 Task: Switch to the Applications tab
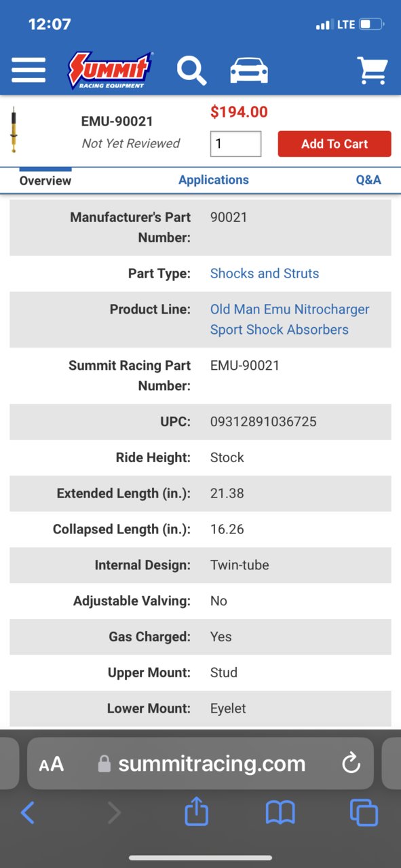pyautogui.click(x=214, y=180)
